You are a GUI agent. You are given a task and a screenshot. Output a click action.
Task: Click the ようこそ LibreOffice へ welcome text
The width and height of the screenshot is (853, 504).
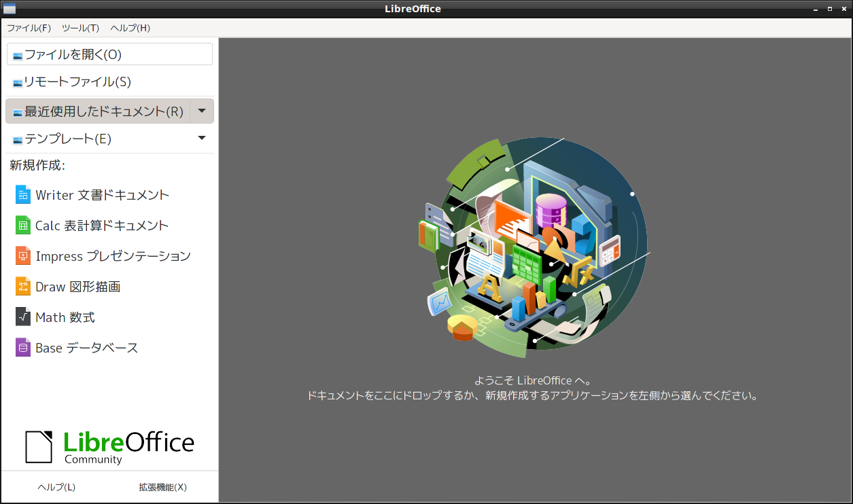pyautogui.click(x=533, y=380)
